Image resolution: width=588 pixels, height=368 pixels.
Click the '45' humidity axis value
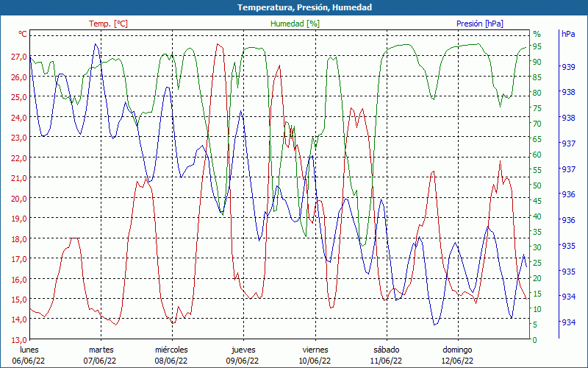coord(537,201)
